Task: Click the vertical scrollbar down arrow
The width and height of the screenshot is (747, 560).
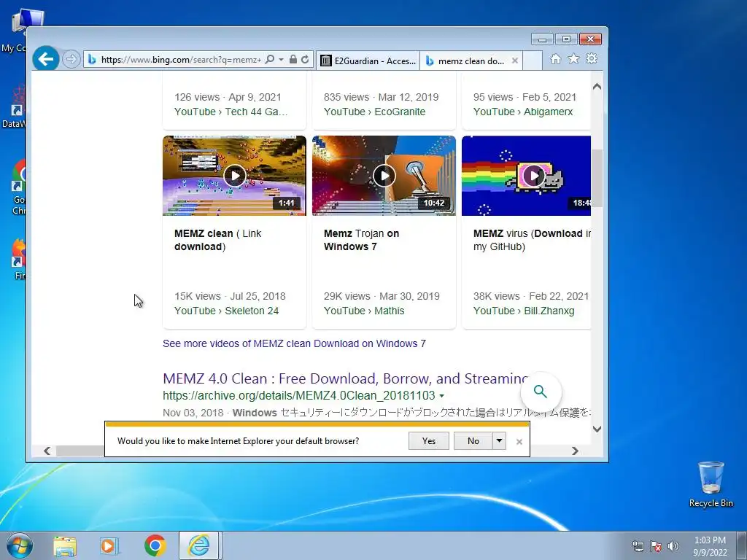Action: coord(597,429)
